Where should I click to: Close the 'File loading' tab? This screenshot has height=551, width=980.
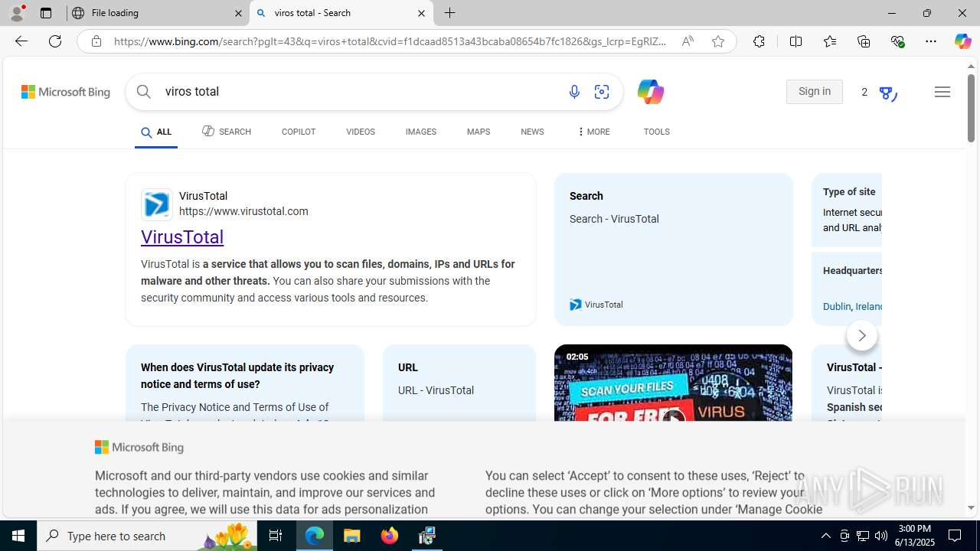pos(238,13)
